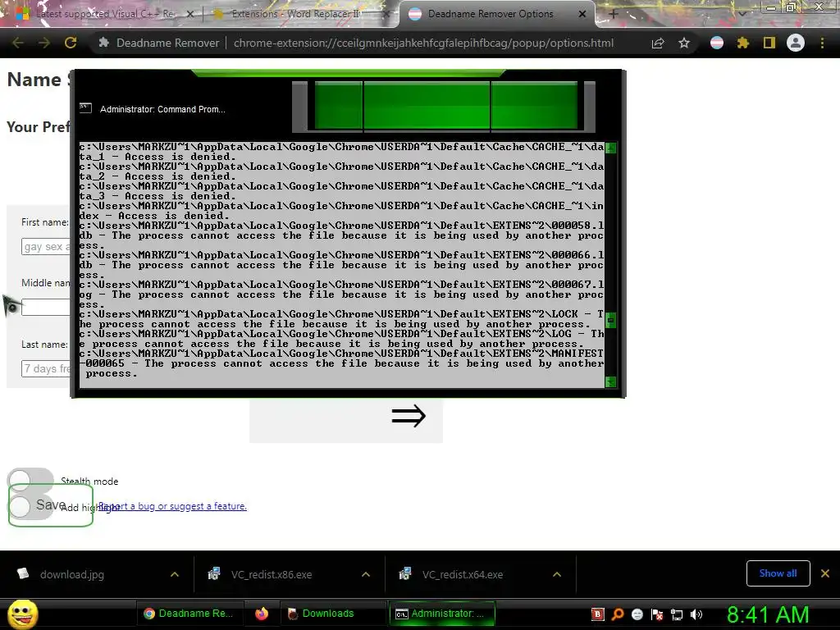Image resolution: width=840 pixels, height=630 pixels.
Task: Switch to Extensions - Word Replacer II tab
Action: (x=295, y=14)
